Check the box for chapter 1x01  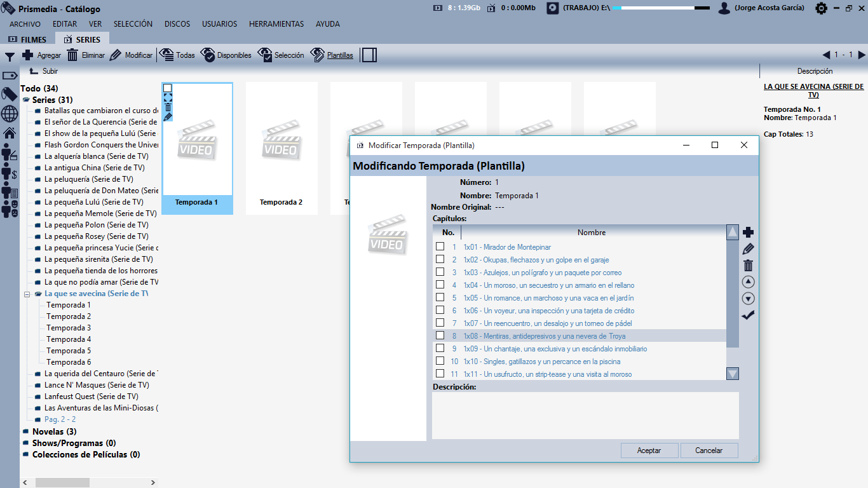440,247
